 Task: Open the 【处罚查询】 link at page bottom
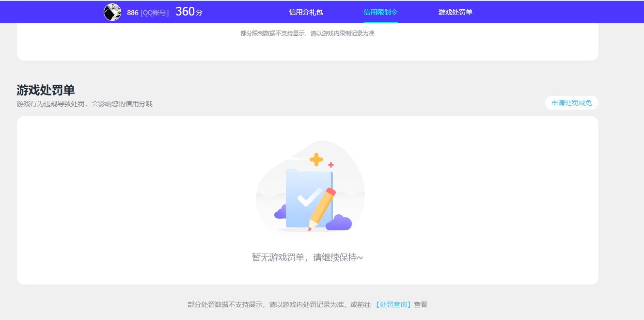(x=394, y=304)
